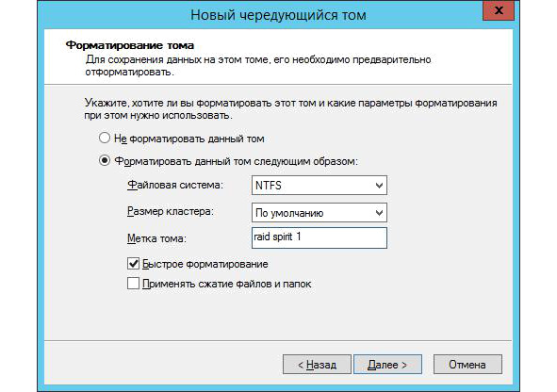Close the New Striped Volume wizard window
This screenshot has height=392, width=557.
499,10
